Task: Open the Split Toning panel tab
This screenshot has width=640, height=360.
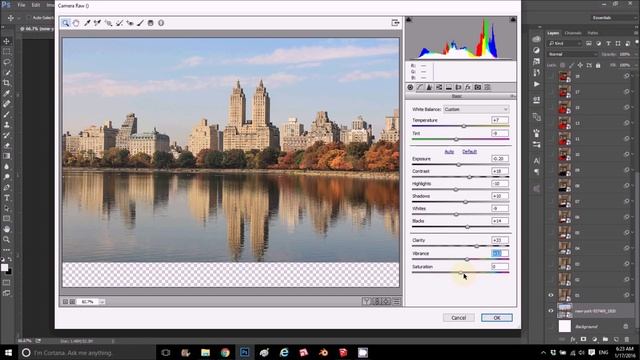Action: point(449,87)
